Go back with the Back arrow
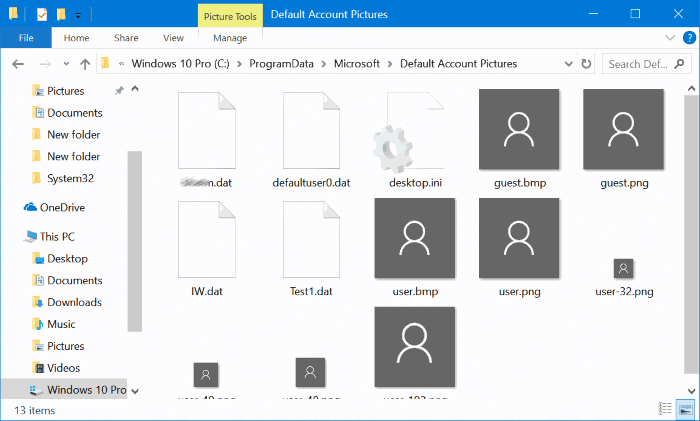Image resolution: width=700 pixels, height=421 pixels. (18, 64)
